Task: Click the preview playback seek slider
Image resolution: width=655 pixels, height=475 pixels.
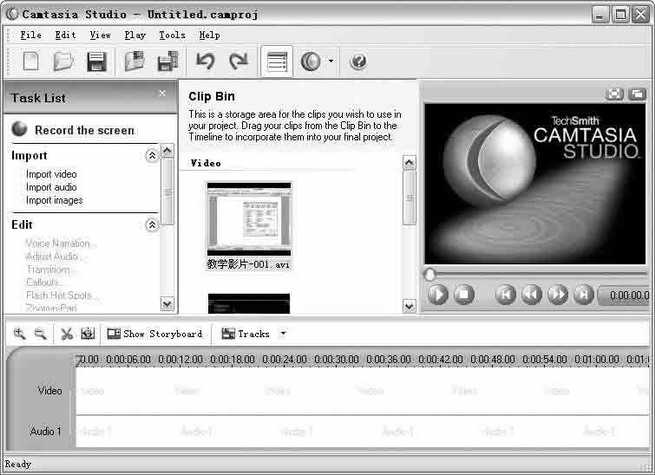Action: coord(535,273)
